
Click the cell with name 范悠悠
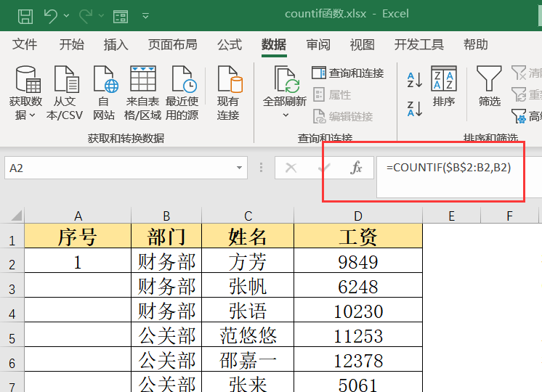[x=248, y=335]
